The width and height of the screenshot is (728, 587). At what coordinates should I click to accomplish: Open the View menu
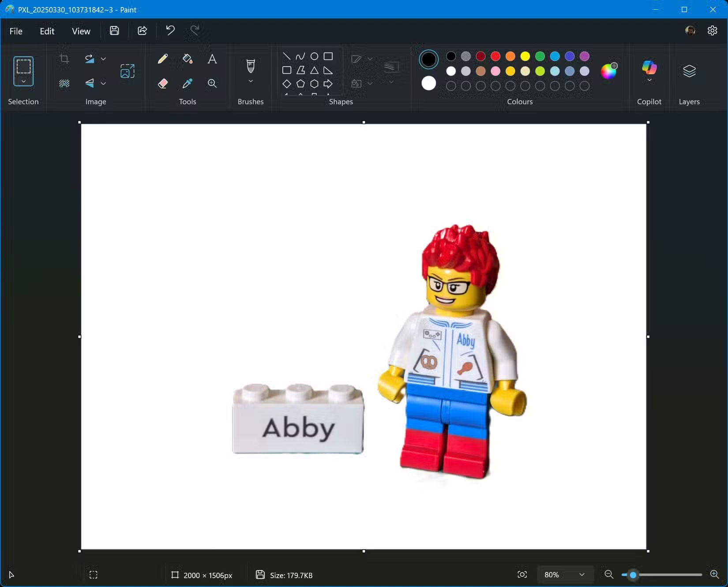click(81, 31)
